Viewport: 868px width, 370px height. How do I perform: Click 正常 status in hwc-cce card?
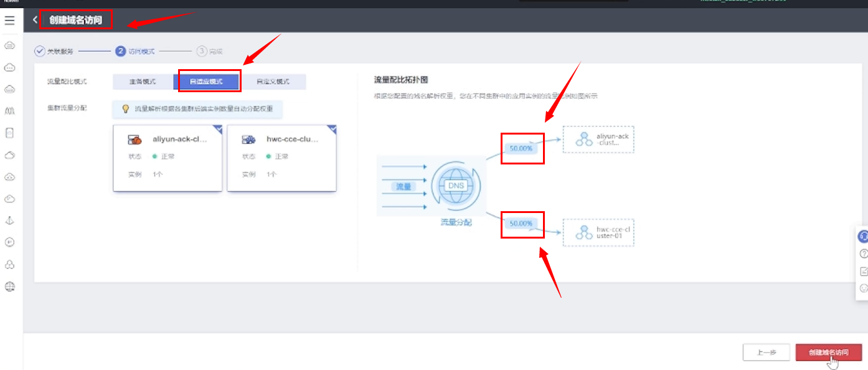pyautogui.click(x=281, y=156)
